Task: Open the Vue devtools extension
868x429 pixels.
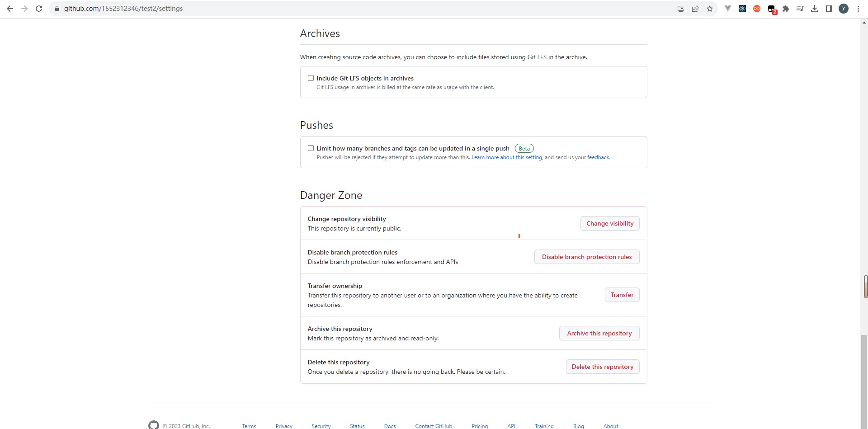Action: (728, 9)
